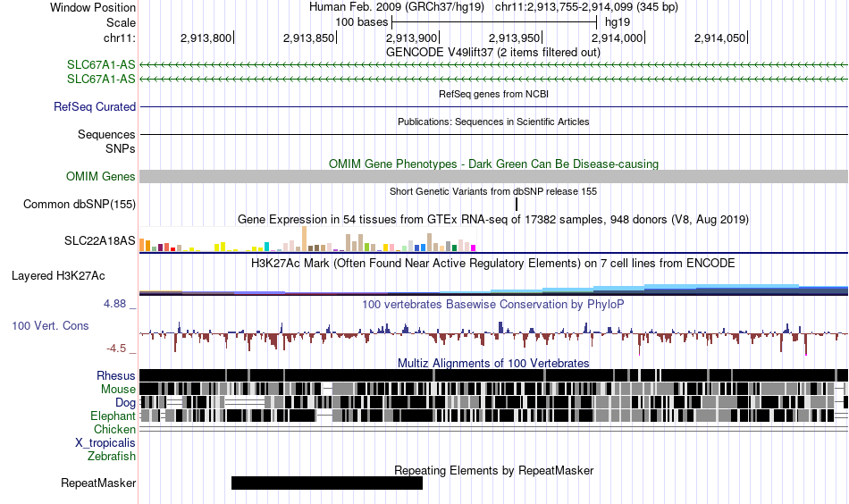
Task: Click the Layered H3K27Ac signal graph
Action: click(x=494, y=289)
